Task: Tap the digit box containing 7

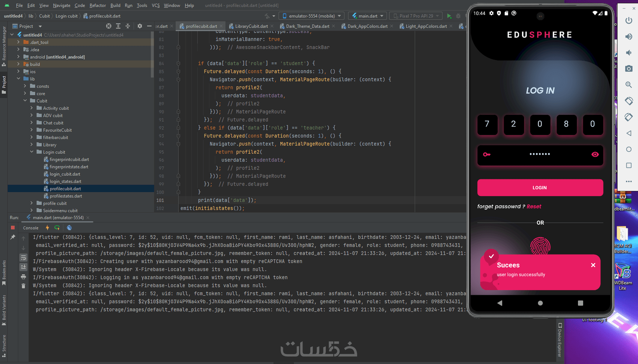Action: pyautogui.click(x=487, y=124)
